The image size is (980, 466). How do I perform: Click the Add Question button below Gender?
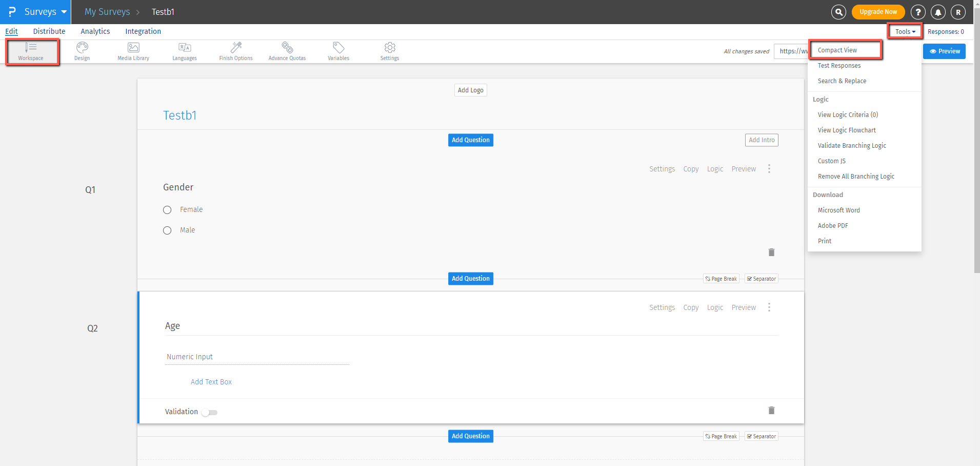point(470,278)
